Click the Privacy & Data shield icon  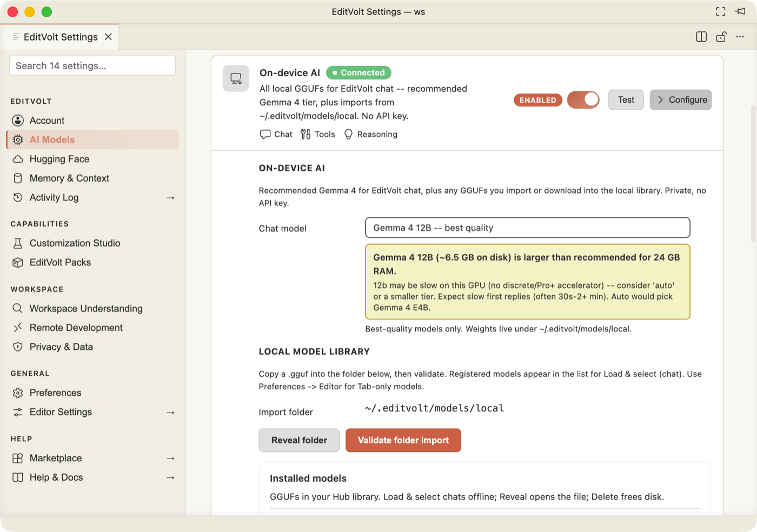click(18, 347)
